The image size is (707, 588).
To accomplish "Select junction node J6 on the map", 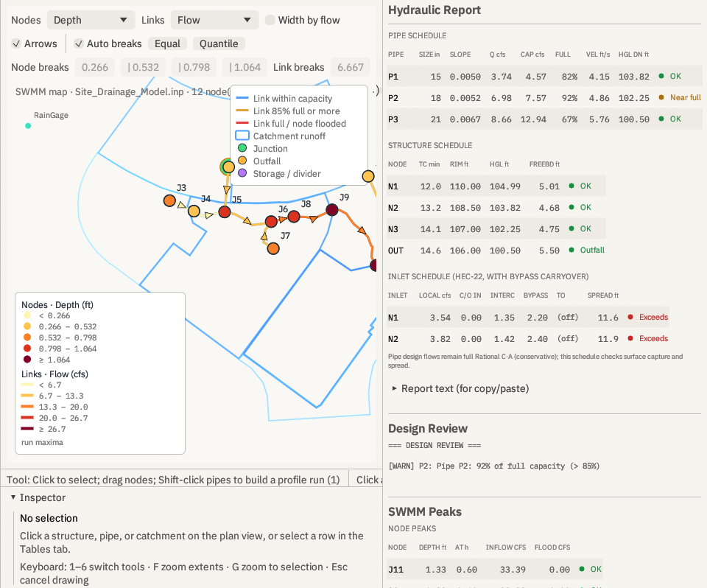I will tap(271, 222).
